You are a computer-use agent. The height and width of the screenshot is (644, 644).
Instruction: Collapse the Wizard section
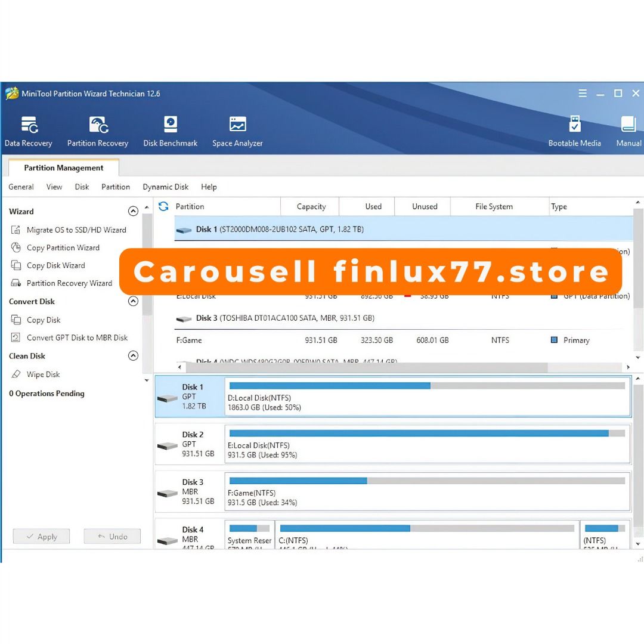pyautogui.click(x=134, y=211)
